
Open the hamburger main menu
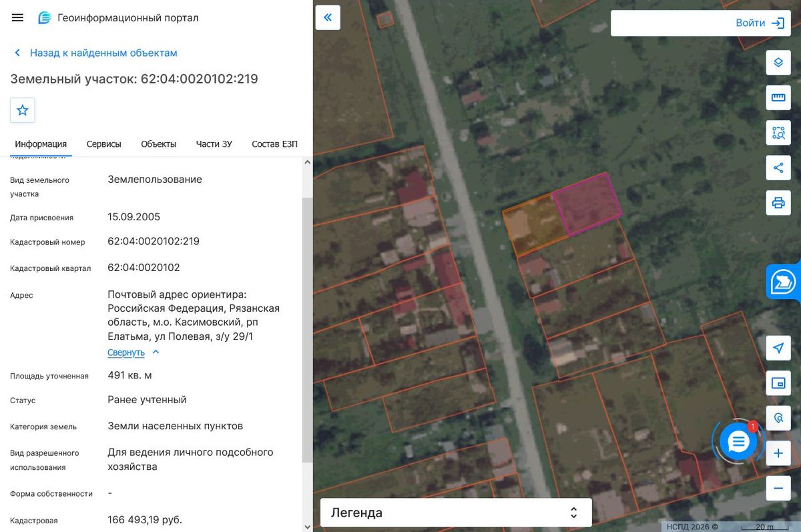click(17, 18)
